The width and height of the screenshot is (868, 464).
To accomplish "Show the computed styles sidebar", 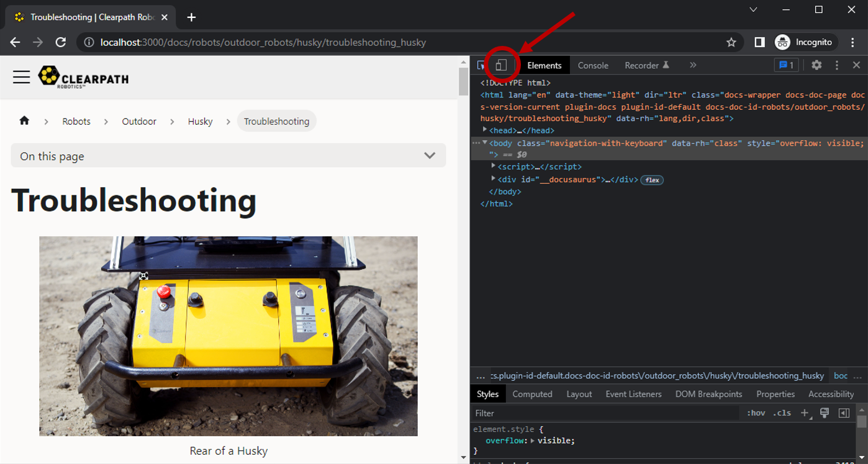I will tap(844, 413).
